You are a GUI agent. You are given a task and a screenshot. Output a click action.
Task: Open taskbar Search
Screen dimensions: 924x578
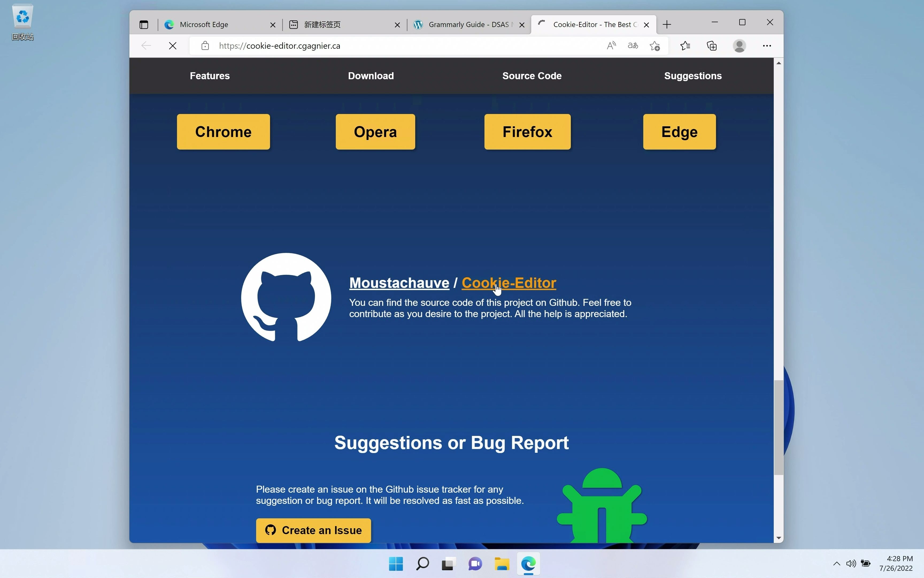pos(422,564)
